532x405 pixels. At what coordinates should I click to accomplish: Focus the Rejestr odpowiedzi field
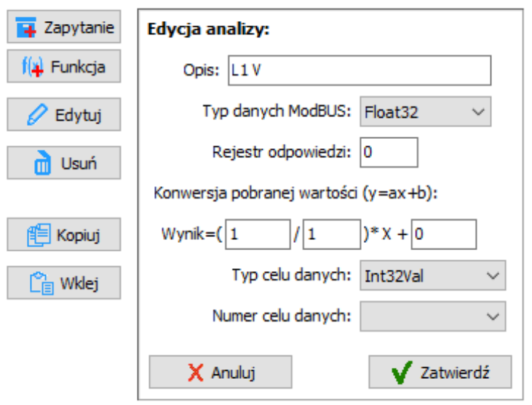pos(389,152)
